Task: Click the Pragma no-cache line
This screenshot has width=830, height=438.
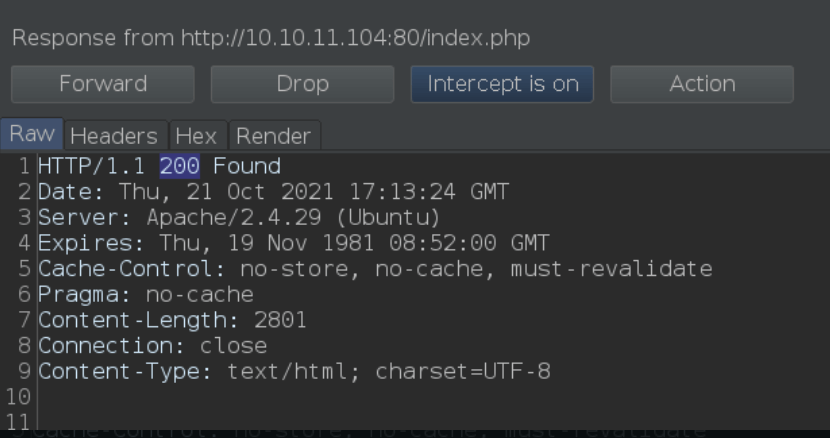Action: click(146, 294)
